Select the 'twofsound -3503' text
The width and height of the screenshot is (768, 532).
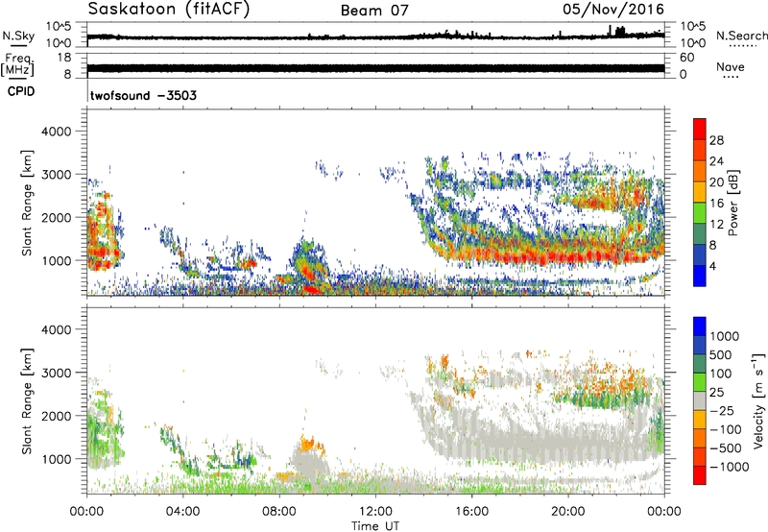click(x=143, y=95)
